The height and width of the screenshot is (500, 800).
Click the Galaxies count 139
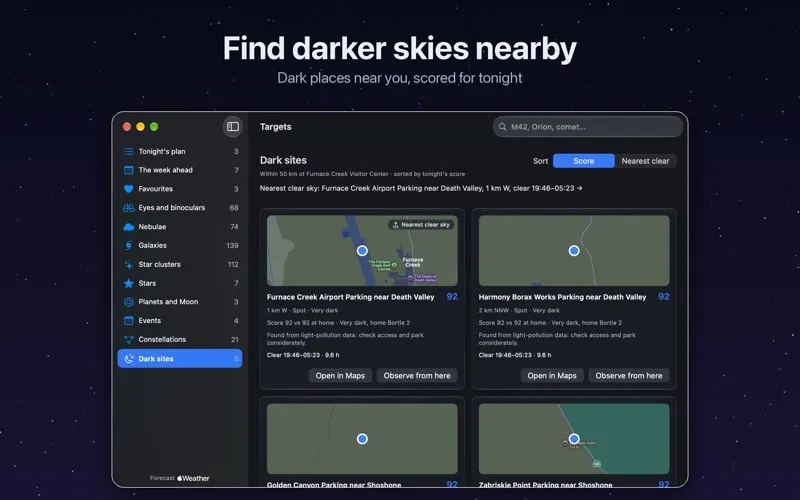(x=232, y=245)
